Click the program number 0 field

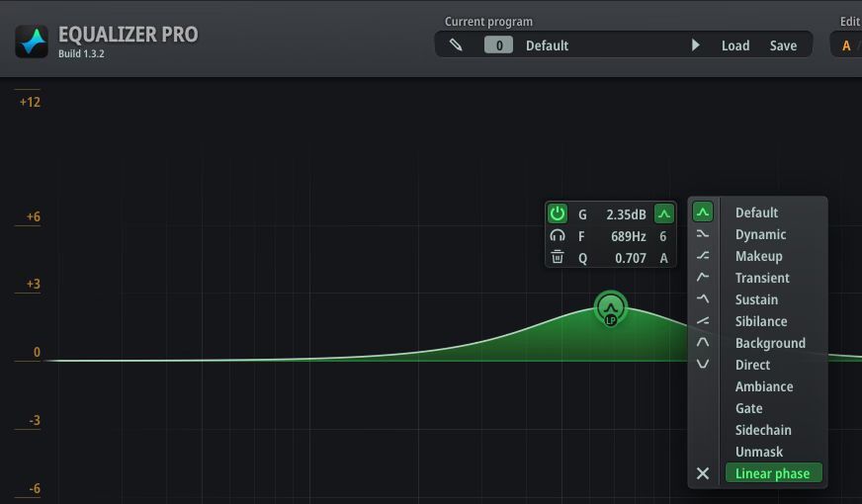click(x=498, y=45)
